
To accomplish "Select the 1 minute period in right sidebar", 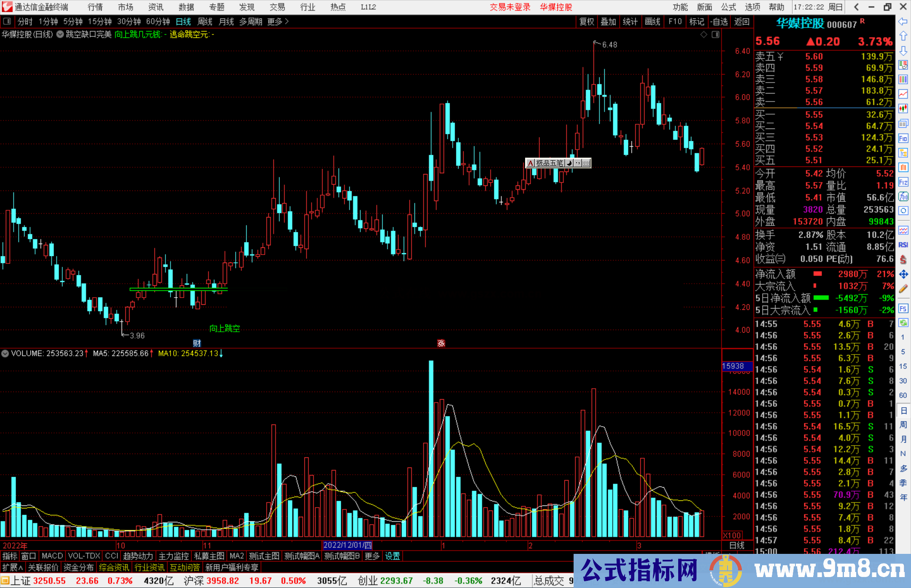I will pyautogui.click(x=903, y=337).
